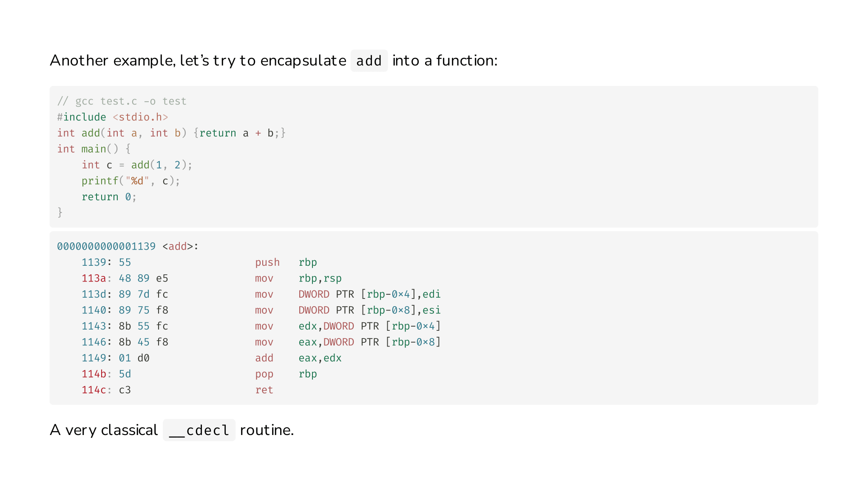This screenshot has width=868, height=489.
Task: Click 'DWORD PTR [rbp-0x8],esi' operand
Action: click(369, 310)
